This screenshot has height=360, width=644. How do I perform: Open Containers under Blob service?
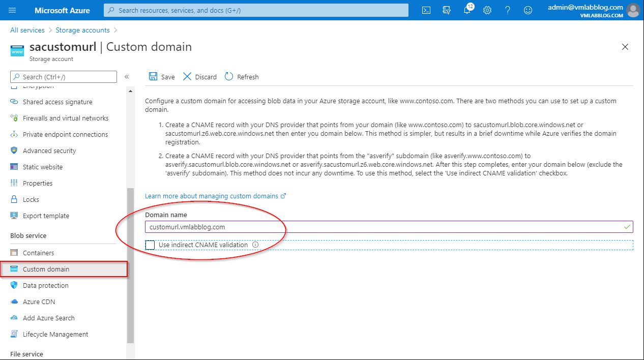point(38,252)
